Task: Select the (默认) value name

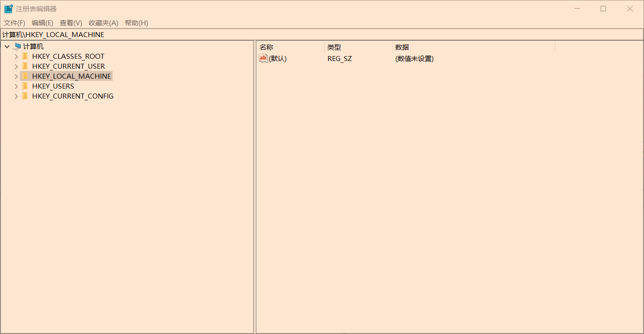Action: click(x=278, y=59)
